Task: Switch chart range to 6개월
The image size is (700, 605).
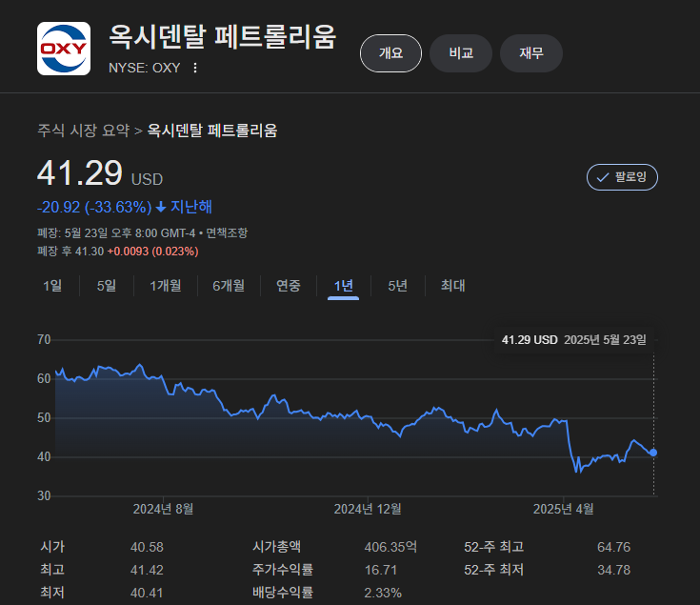Action: (229, 285)
